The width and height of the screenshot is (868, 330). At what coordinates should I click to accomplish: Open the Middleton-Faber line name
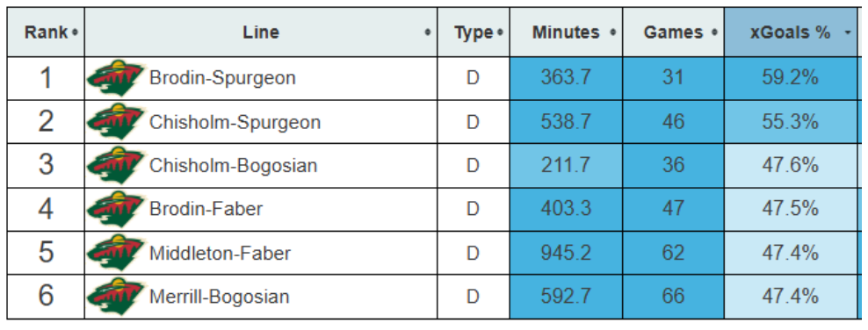pyautogui.click(x=220, y=253)
